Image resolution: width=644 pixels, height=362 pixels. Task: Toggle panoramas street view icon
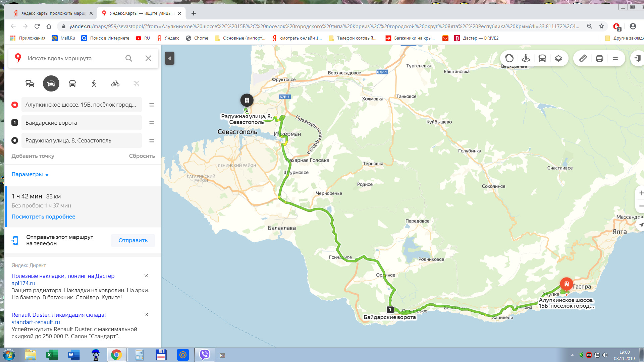click(x=526, y=58)
